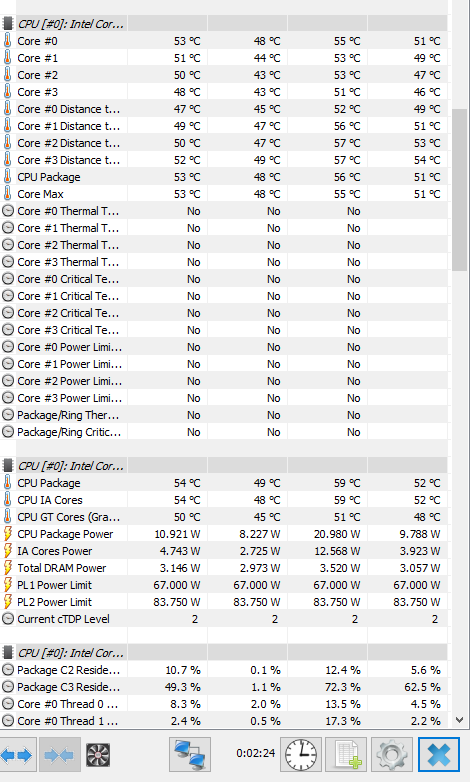Click the collapse columns inward-arrows icon
The image size is (470, 782).
tap(59, 755)
